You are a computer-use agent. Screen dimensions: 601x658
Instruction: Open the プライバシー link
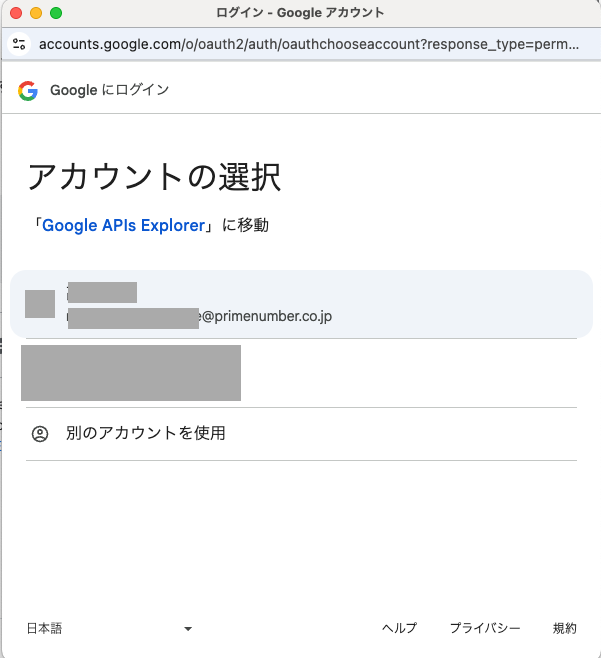point(485,628)
